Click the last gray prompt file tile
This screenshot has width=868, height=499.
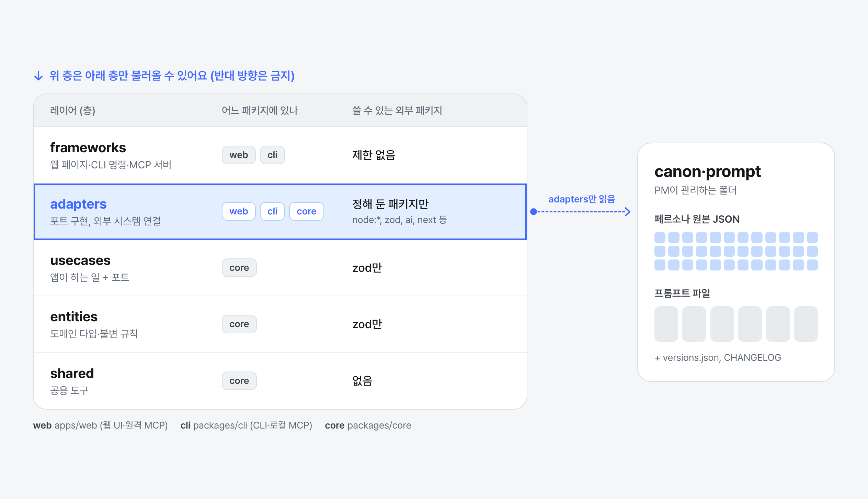(x=806, y=324)
